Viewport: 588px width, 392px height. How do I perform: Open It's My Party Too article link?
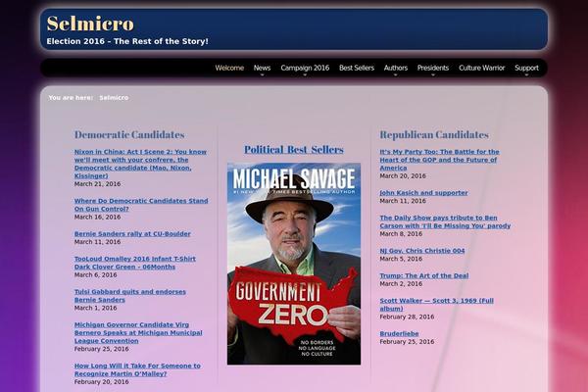pos(439,160)
